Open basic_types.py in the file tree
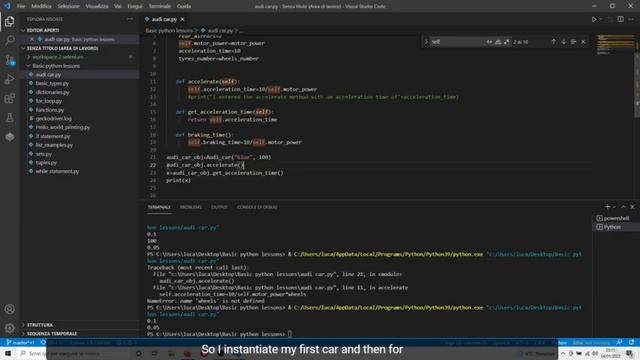 [52, 83]
